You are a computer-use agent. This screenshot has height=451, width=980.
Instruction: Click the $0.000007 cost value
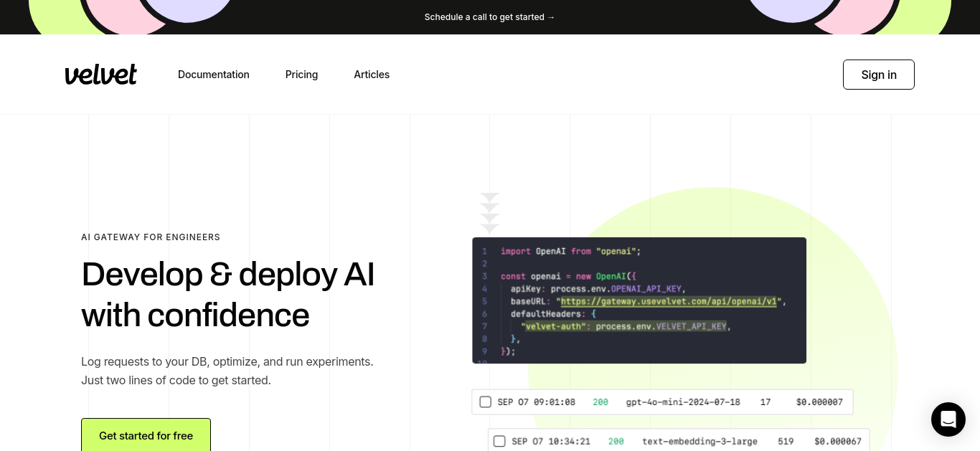pos(819,402)
